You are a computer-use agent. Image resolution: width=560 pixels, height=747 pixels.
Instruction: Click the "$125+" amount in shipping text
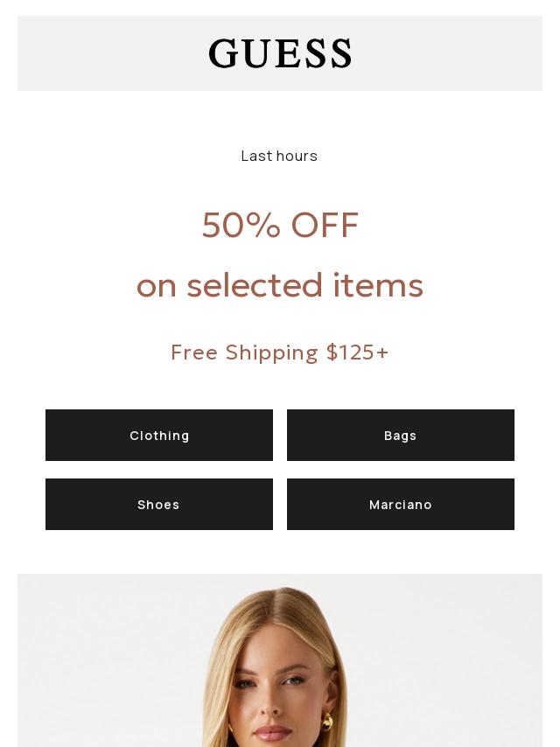pos(357,352)
